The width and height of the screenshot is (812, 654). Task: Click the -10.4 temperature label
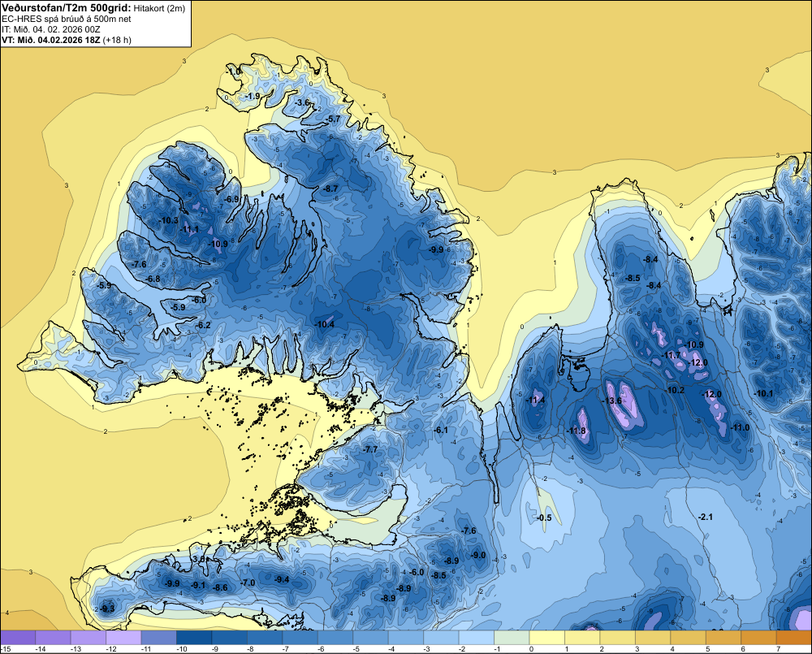click(x=324, y=324)
